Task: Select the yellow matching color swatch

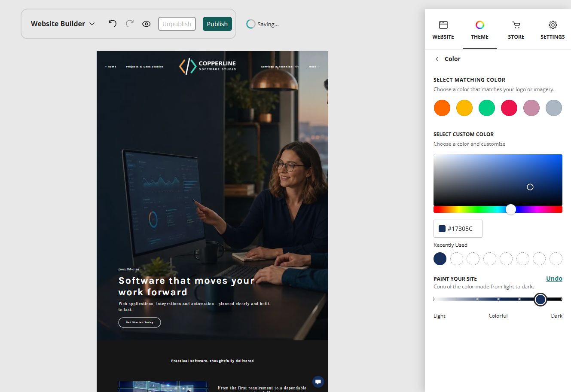Action: (464, 108)
